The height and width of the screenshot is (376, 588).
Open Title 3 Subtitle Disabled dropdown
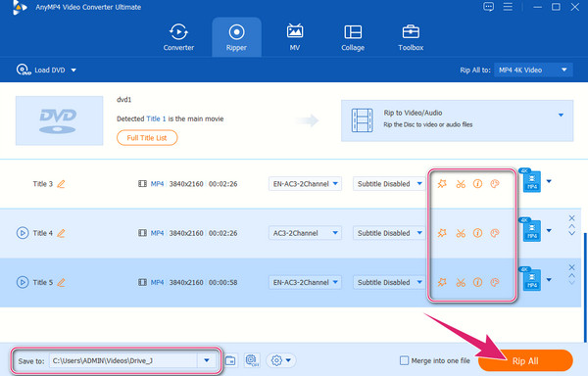pyautogui.click(x=389, y=184)
